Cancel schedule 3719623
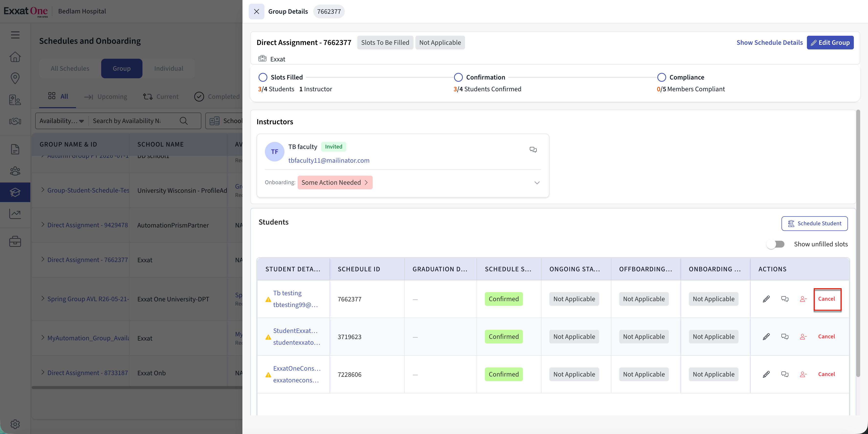This screenshot has width=868, height=434. coord(826,337)
